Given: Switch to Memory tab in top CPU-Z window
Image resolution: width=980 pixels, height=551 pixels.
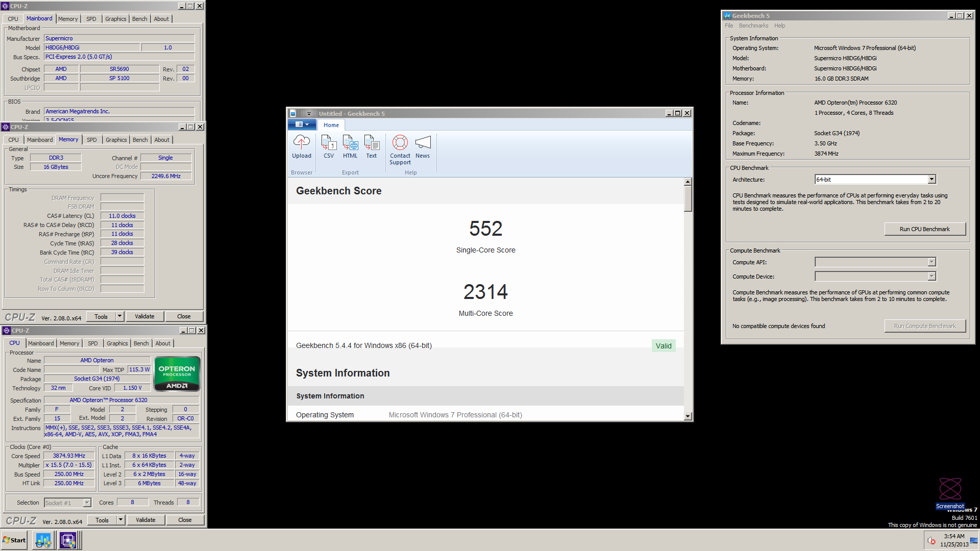Looking at the screenshot, I should [x=68, y=19].
